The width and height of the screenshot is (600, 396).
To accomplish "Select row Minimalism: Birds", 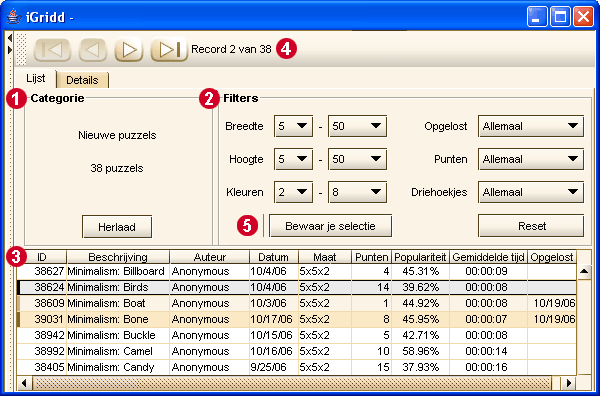I will click(297, 287).
